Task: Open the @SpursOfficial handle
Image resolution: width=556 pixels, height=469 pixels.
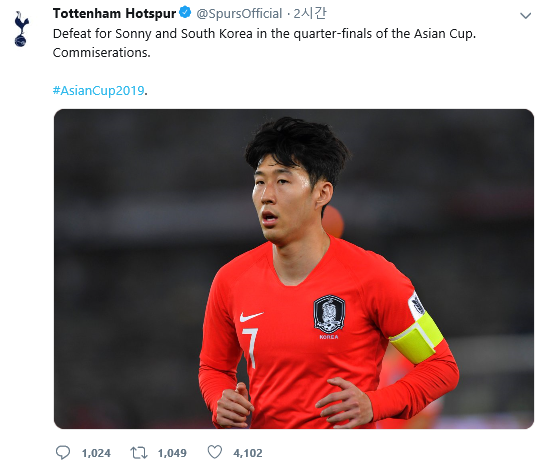Action: pos(239,13)
